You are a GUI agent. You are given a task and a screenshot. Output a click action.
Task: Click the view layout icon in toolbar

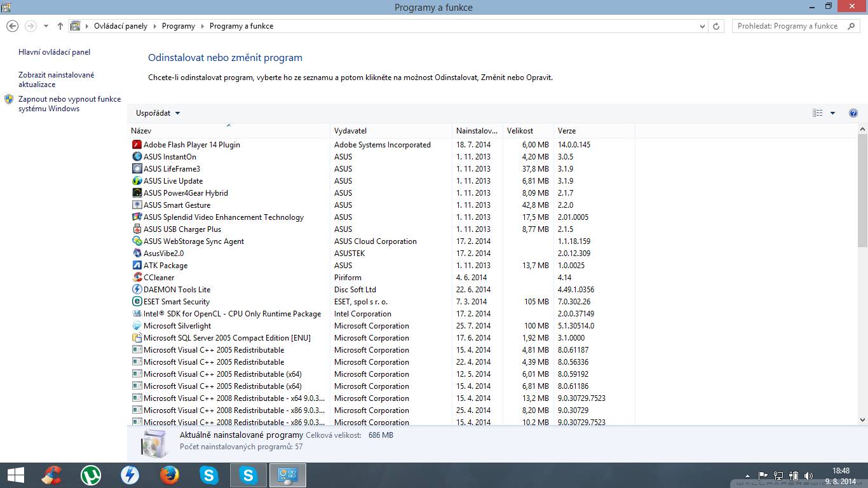click(818, 113)
